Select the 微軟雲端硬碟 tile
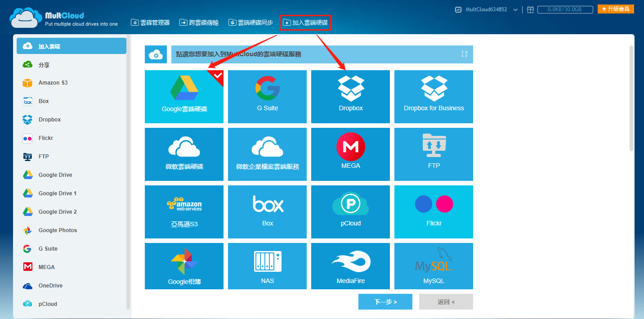Screen dimensions: 644x319 [x=184, y=154]
